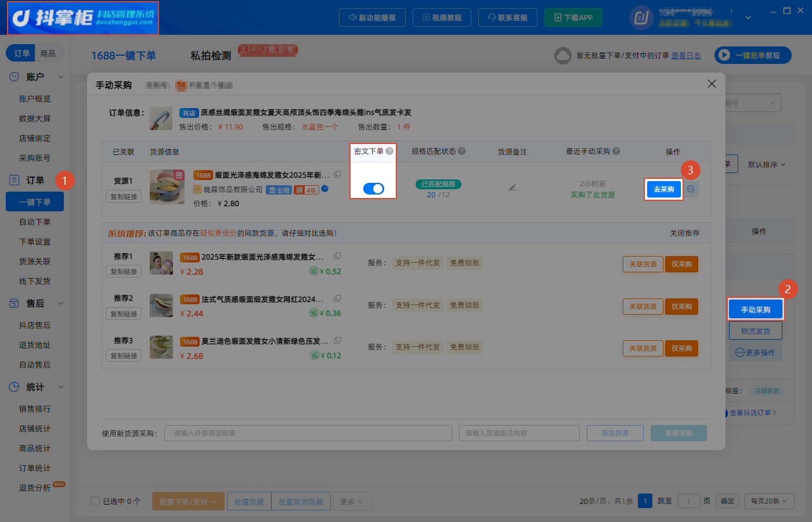
Task: Contact support via 联系客服
Action: tap(508, 17)
